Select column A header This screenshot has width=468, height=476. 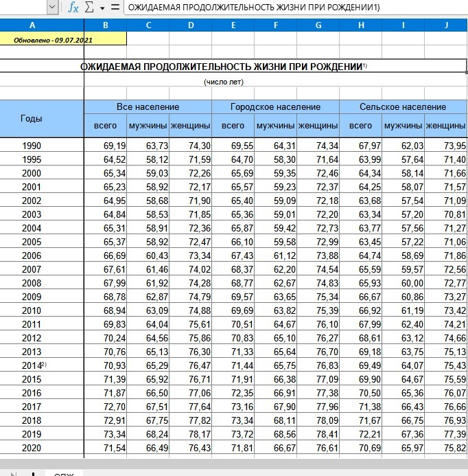point(42,25)
